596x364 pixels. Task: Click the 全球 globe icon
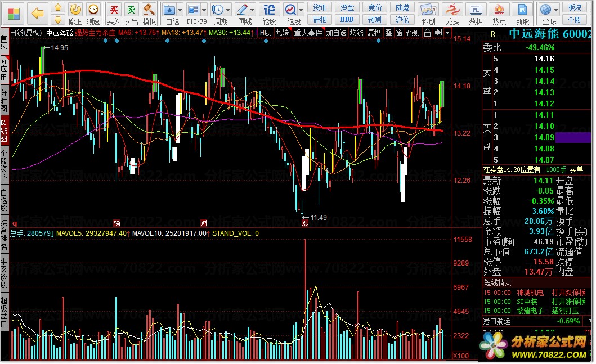coord(545,10)
